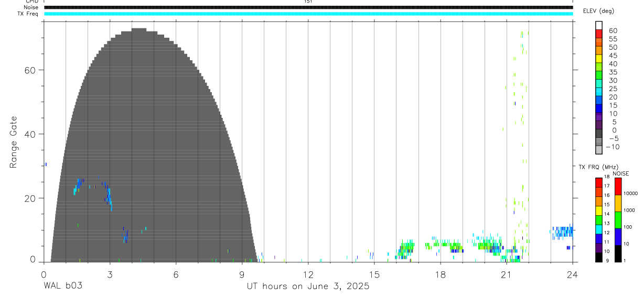Click the blue echo cluster near hour 24
Image resolution: width=644 pixels, height=297 pixels.
(x=563, y=233)
